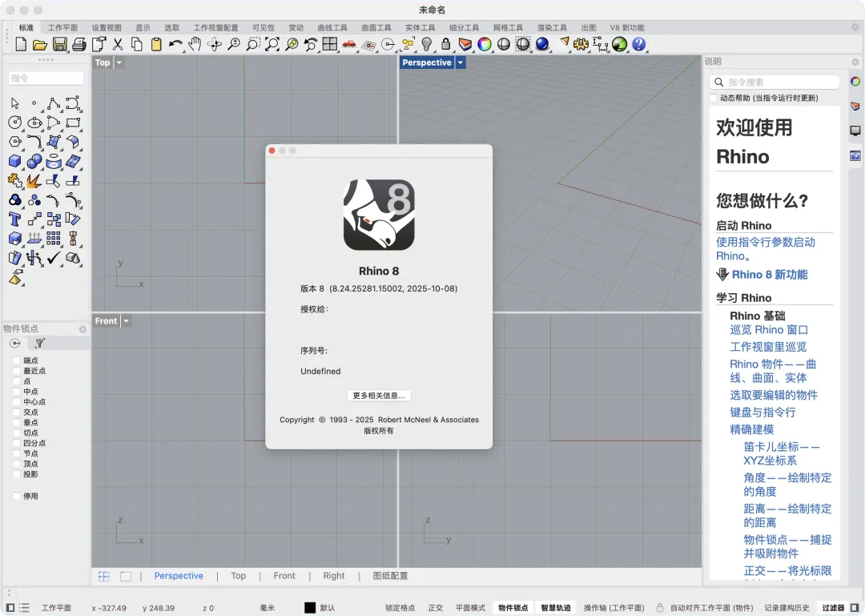This screenshot has width=865, height=616.
Task: Switch to the 工作平面 toolbar tab
Action: pyautogui.click(x=62, y=27)
